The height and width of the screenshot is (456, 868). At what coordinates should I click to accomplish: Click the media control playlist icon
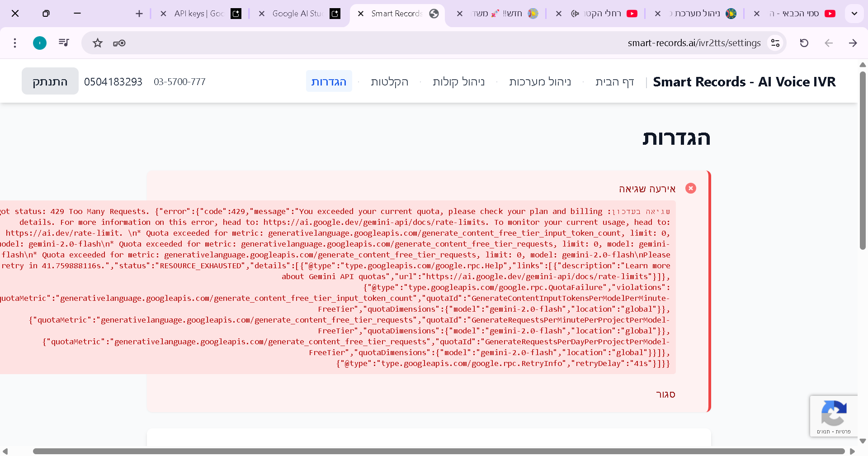click(64, 43)
